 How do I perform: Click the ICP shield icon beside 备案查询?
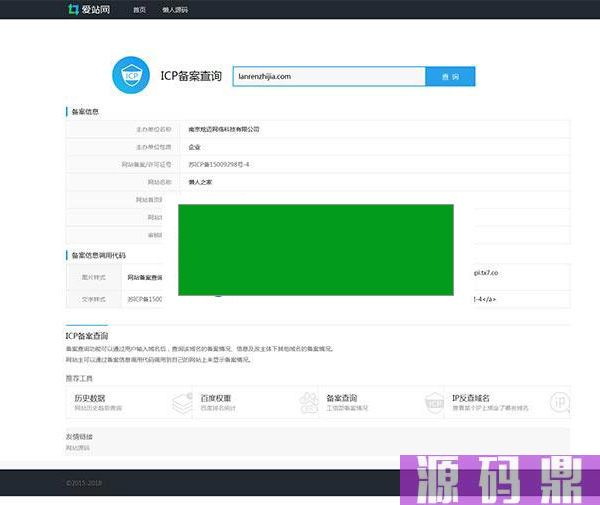coord(434,403)
